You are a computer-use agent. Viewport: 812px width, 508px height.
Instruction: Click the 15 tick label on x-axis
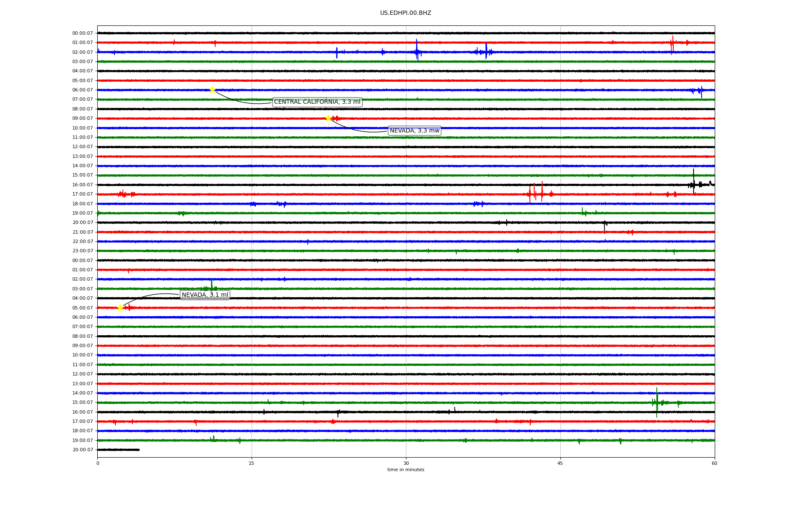coord(252,463)
